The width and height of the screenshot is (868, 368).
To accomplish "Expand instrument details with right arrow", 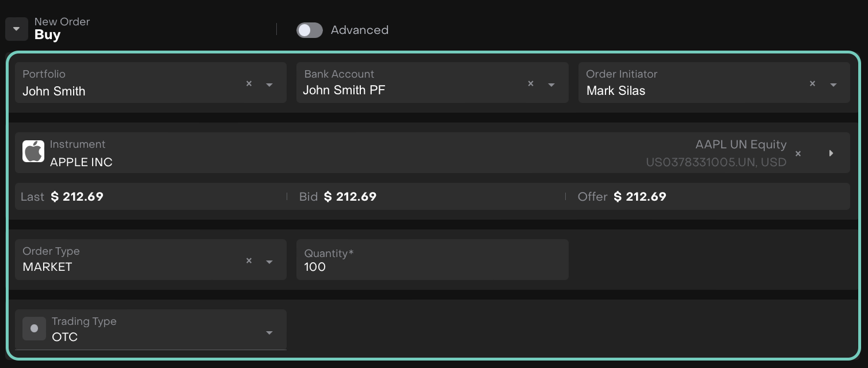I will tap(831, 153).
